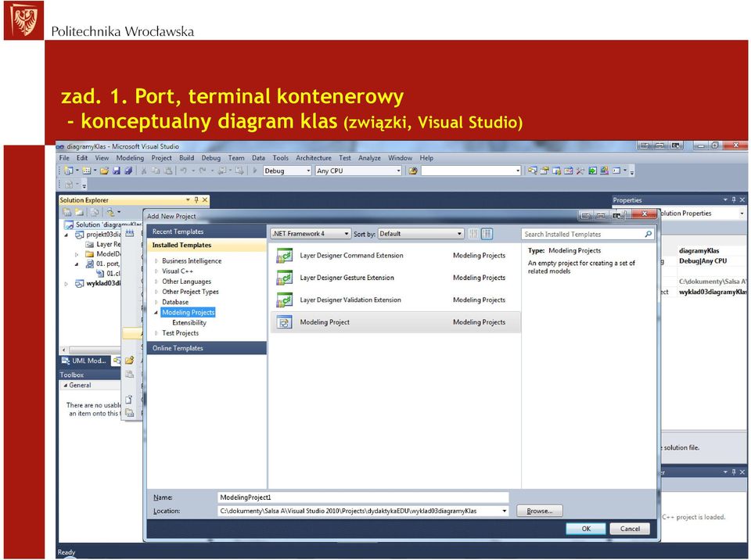Expand wyklad03 project in Solution Explorer
Screen dimensions: 751x560
coord(66,284)
